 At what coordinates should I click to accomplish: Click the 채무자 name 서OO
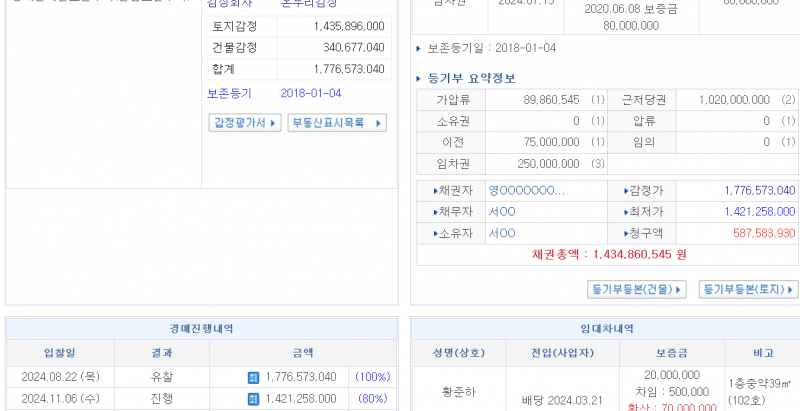coord(501,212)
